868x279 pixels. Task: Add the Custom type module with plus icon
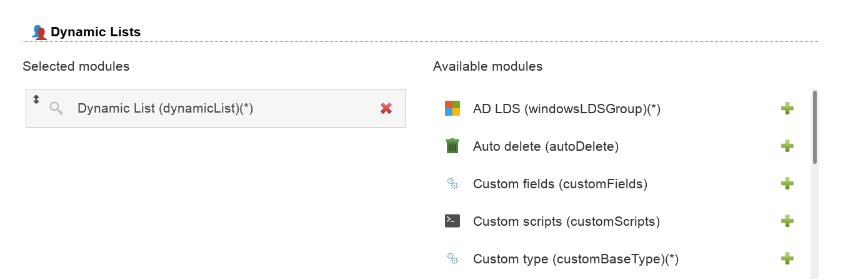tap(787, 258)
